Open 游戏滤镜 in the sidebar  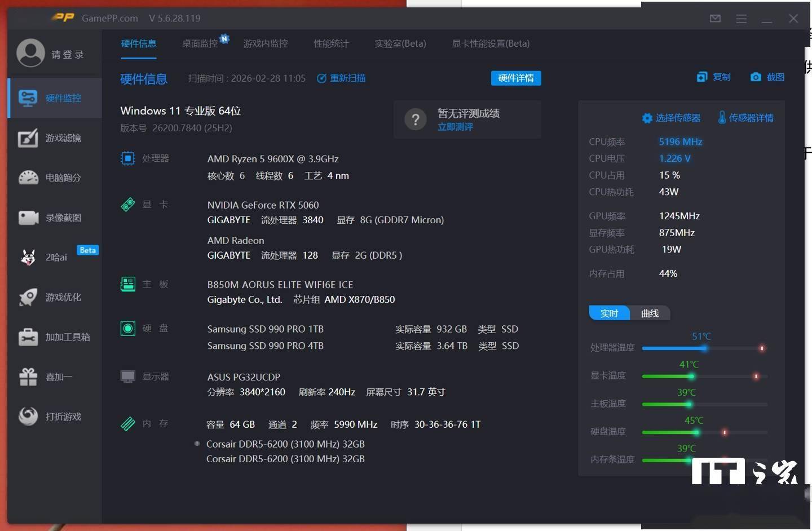(x=54, y=138)
